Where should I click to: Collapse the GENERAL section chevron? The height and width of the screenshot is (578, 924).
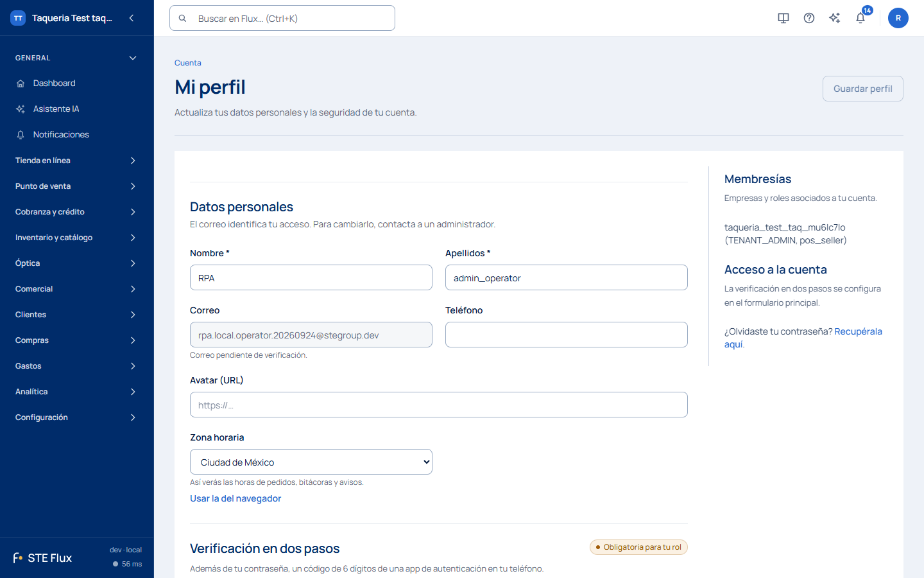point(133,58)
